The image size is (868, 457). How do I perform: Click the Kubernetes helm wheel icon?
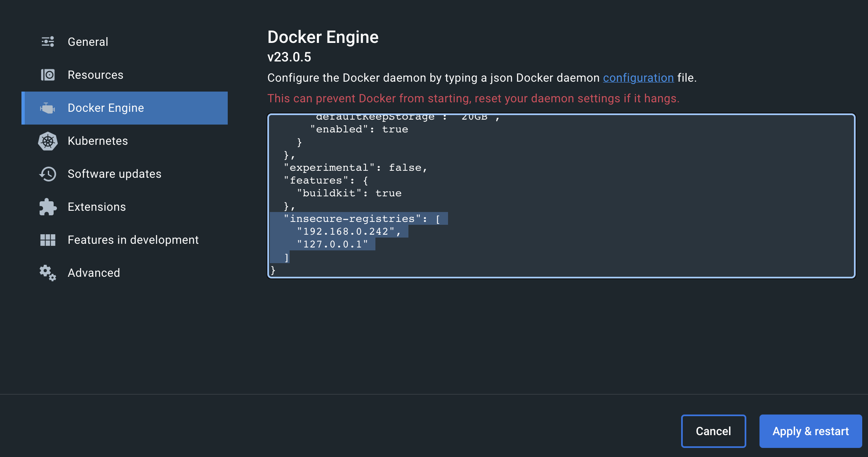pos(48,141)
